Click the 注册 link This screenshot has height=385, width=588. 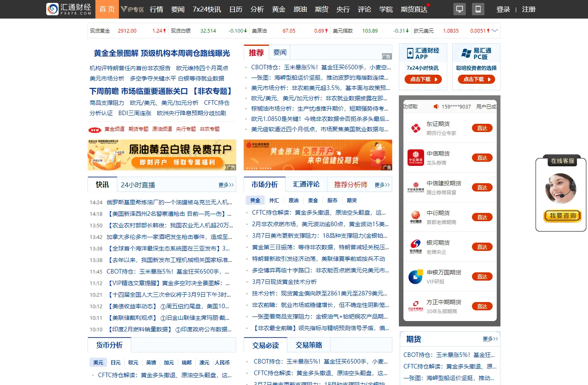pos(529,9)
